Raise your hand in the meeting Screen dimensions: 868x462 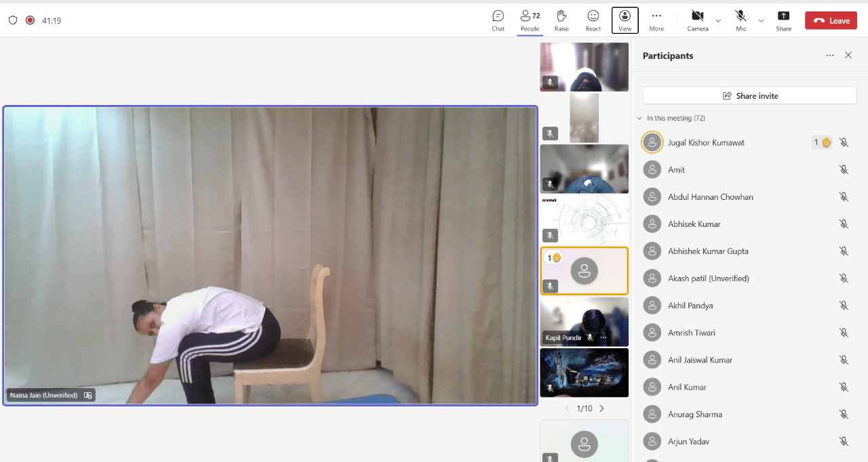coord(561,20)
